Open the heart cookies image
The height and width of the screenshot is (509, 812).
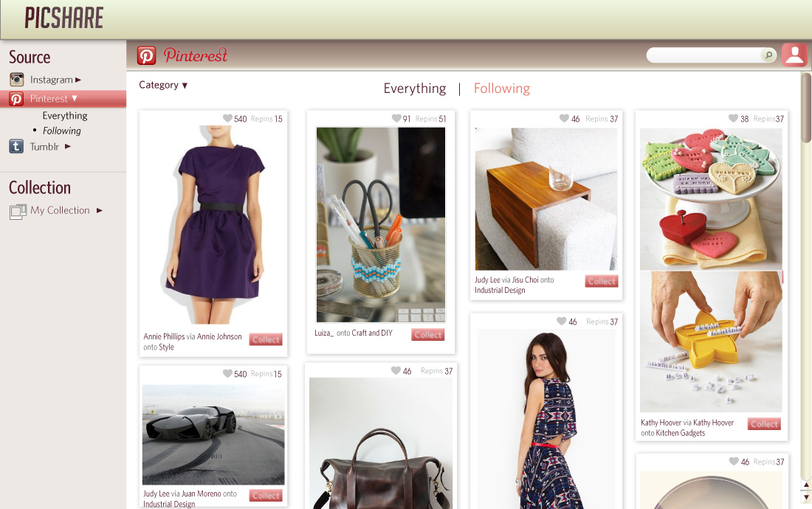(x=711, y=198)
